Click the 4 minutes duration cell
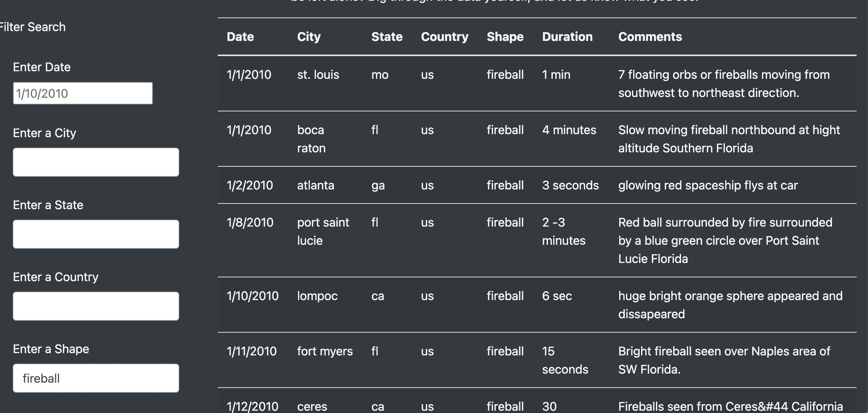The image size is (868, 413). [x=569, y=130]
